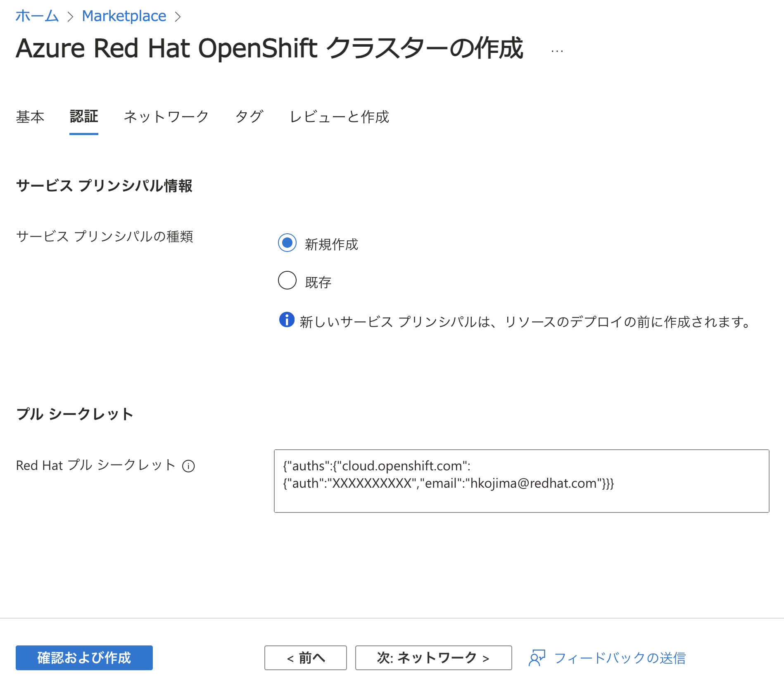The width and height of the screenshot is (784, 683).
Task: Go to the Marketplace breadcrumb link
Action: 124,16
